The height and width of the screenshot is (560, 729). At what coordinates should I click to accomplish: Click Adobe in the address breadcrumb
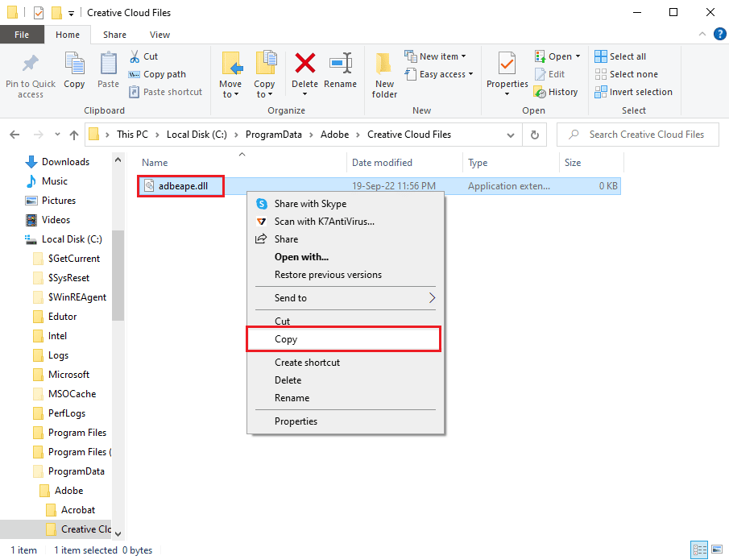(334, 135)
